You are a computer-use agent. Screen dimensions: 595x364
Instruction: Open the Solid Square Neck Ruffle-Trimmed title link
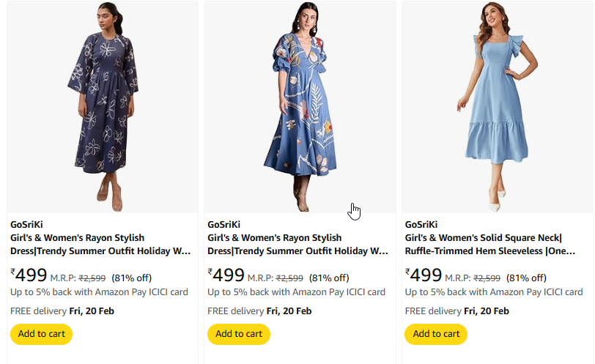pos(489,245)
